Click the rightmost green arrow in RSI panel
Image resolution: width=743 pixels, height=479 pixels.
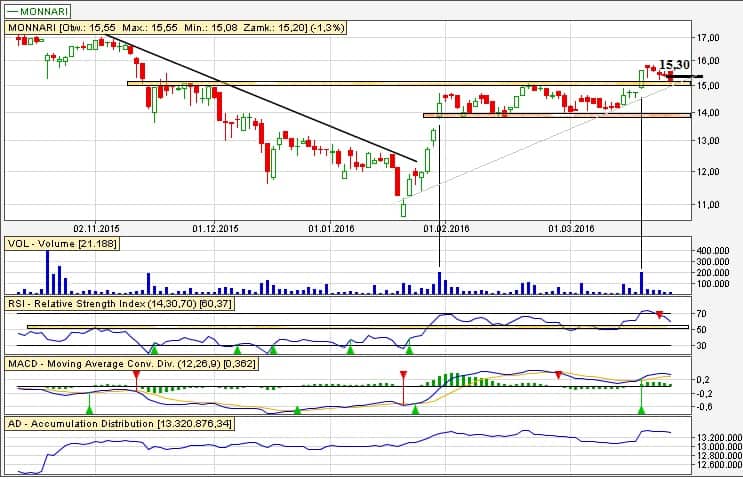click(x=409, y=348)
